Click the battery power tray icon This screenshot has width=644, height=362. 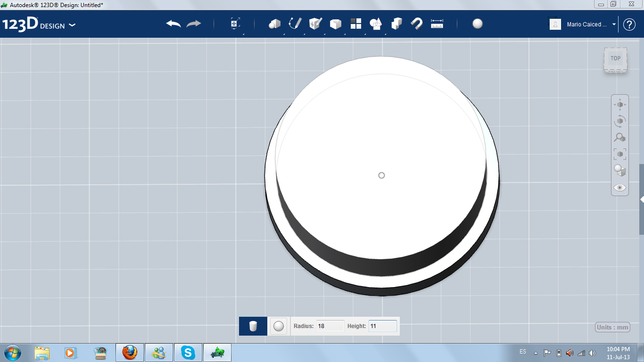pyautogui.click(x=559, y=353)
